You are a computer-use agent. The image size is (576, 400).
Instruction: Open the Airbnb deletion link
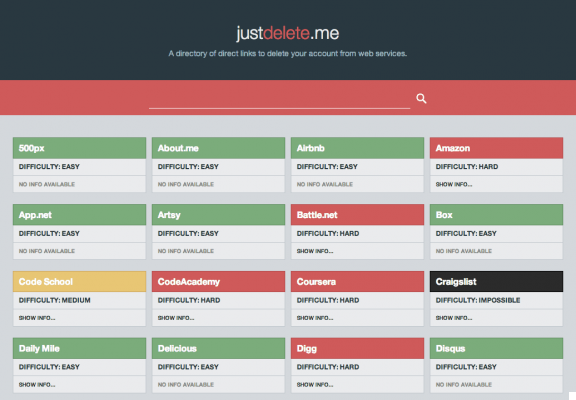point(357,148)
